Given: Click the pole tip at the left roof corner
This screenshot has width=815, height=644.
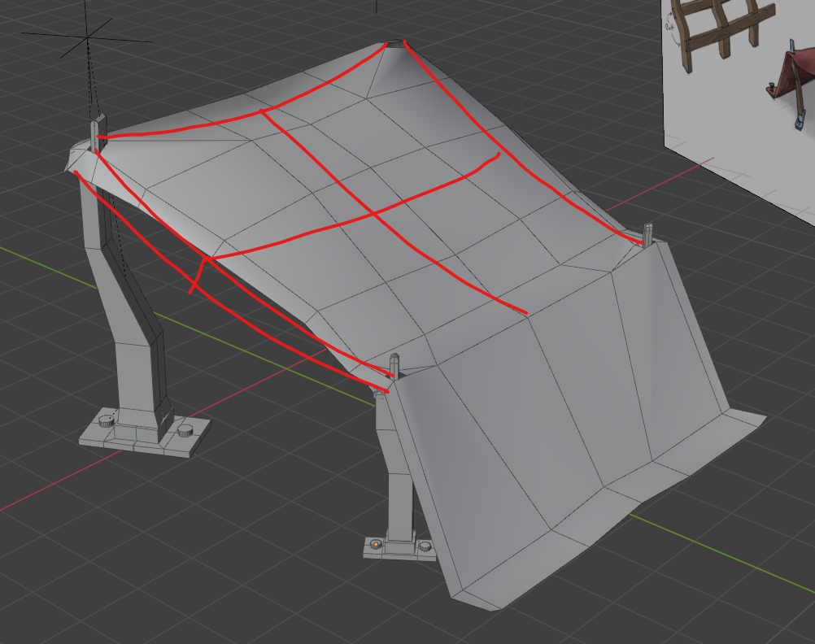Looking at the screenshot, I should [99, 128].
